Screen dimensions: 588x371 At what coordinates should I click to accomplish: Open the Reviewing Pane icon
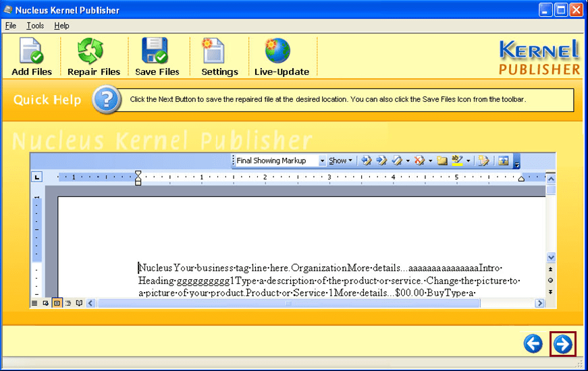pos(503,161)
